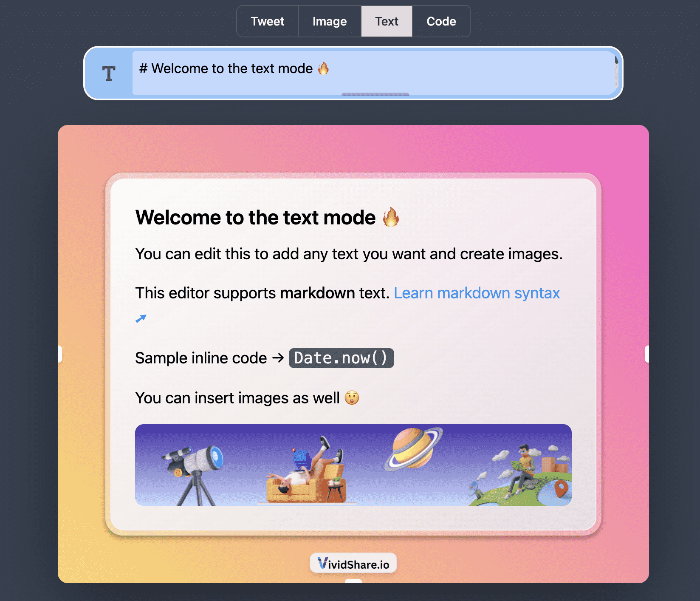The image size is (700, 601).
Task: Open the Learn markdown syntax link
Action: 477,293
